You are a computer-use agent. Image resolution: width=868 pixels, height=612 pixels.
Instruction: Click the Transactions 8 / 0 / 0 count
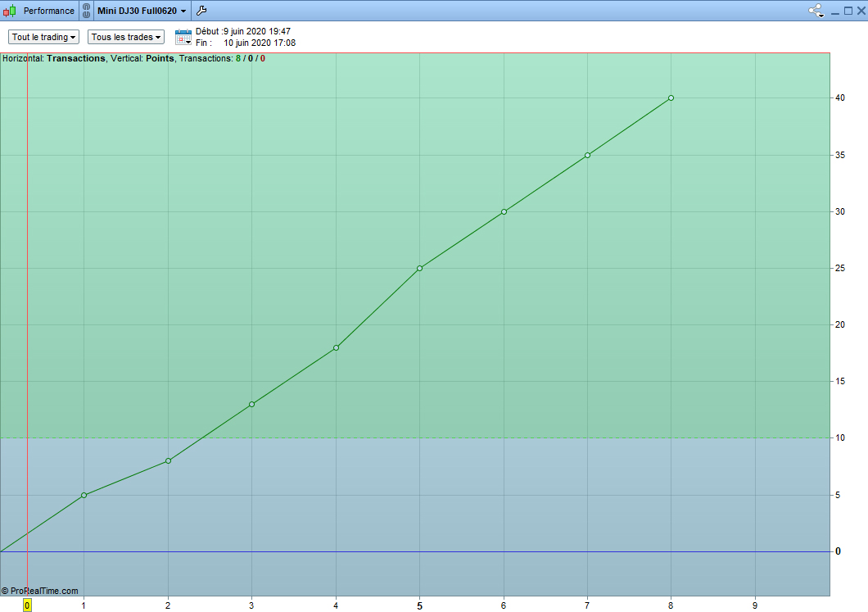click(x=222, y=58)
